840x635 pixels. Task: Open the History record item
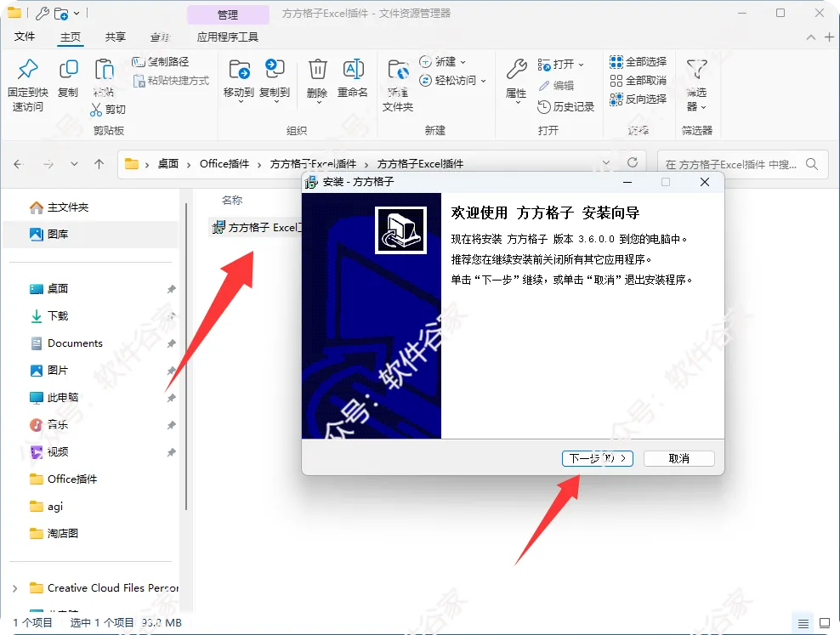click(565, 106)
